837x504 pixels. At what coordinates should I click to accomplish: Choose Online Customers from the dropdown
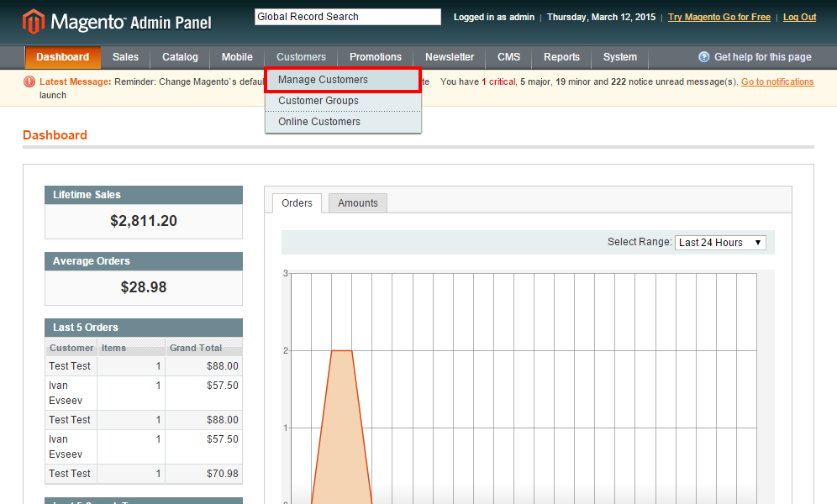pyautogui.click(x=343, y=122)
